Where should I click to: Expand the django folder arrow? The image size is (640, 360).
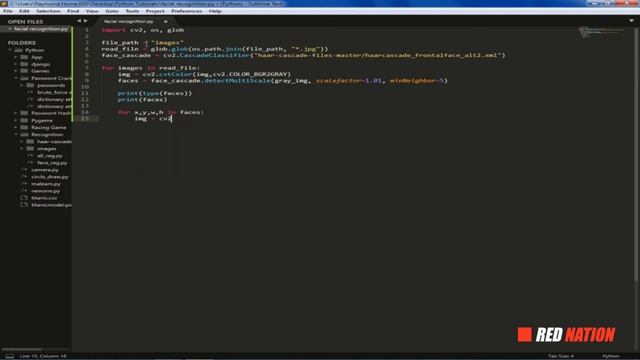pos(16,64)
